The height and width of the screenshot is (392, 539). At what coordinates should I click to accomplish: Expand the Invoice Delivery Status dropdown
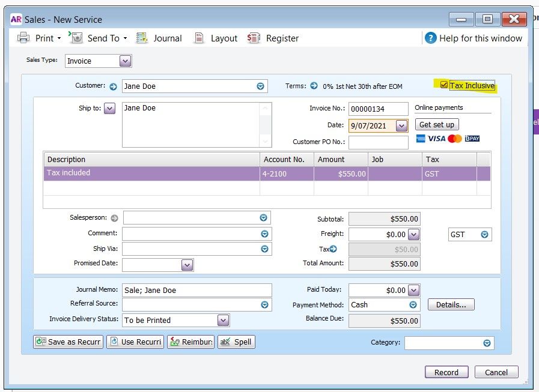click(223, 320)
